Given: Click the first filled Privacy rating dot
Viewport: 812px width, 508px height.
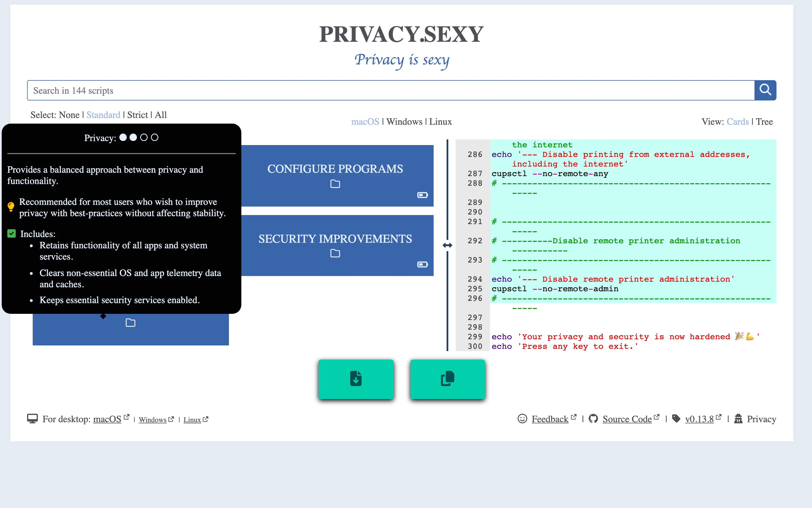Looking at the screenshot, I should point(123,137).
